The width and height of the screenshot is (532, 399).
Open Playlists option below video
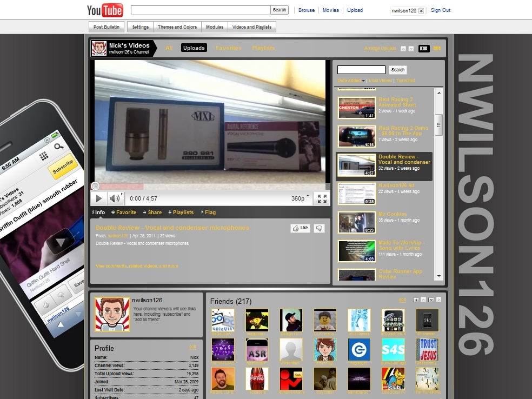pyautogui.click(x=181, y=212)
